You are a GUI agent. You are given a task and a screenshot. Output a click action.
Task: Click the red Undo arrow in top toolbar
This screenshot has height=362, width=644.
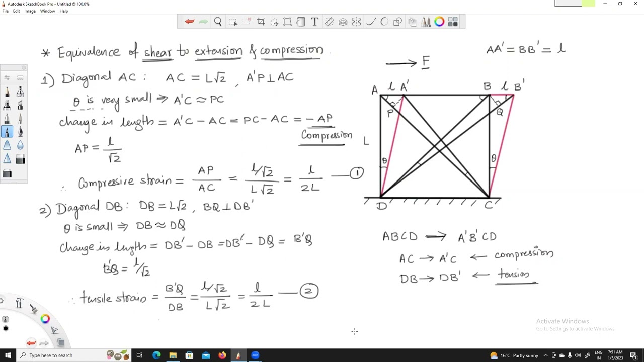coord(190,22)
